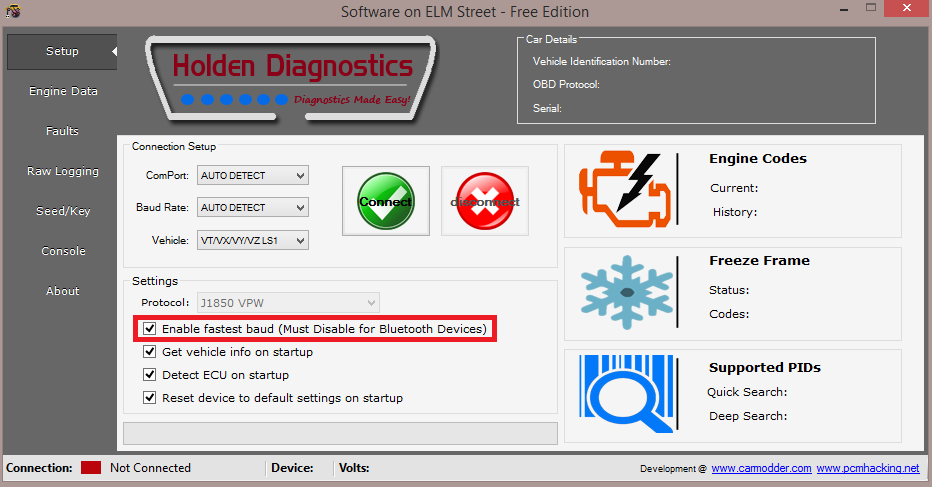Disable the Enable fastest baud checkbox

[150, 328]
